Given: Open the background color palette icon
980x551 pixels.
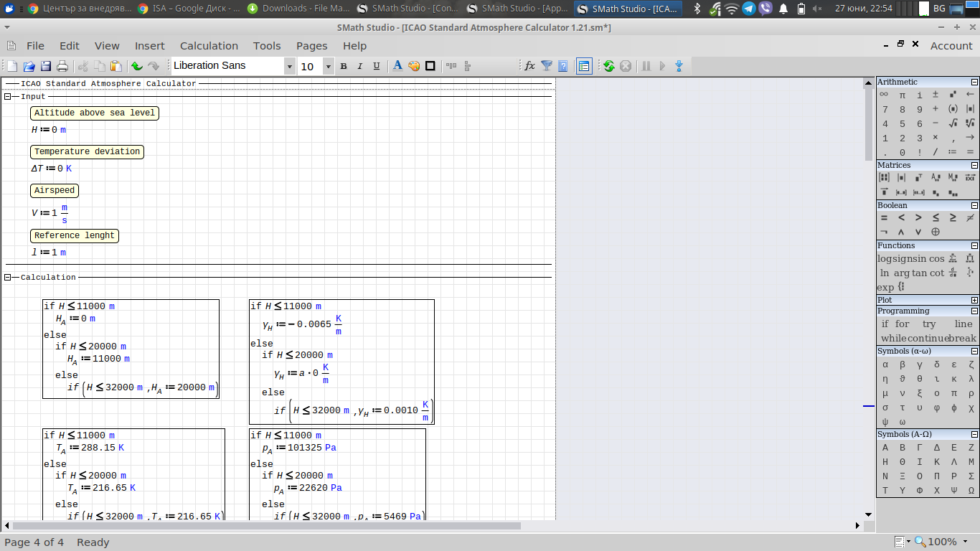Looking at the screenshot, I should [x=414, y=66].
